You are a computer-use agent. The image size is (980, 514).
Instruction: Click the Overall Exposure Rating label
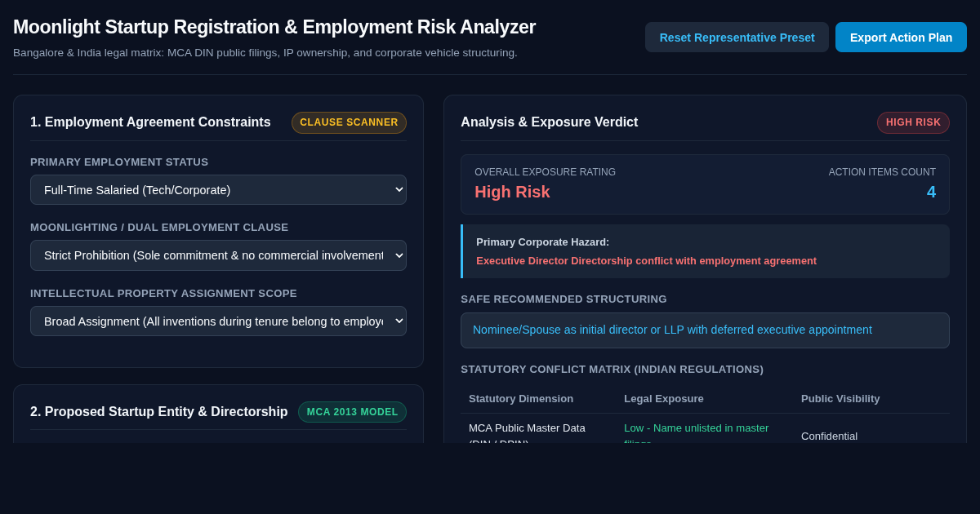click(546, 172)
